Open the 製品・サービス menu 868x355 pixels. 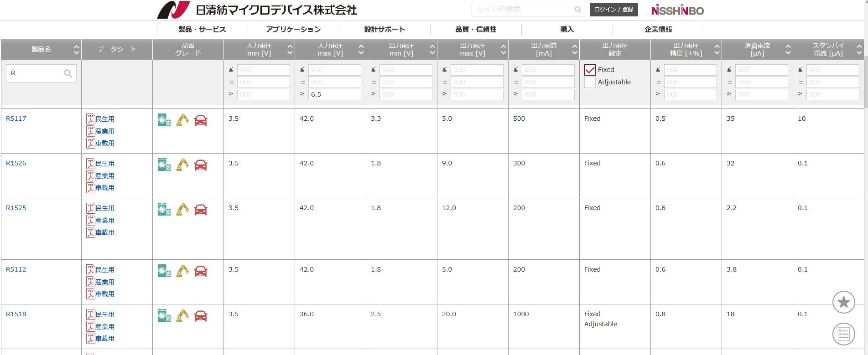(202, 30)
